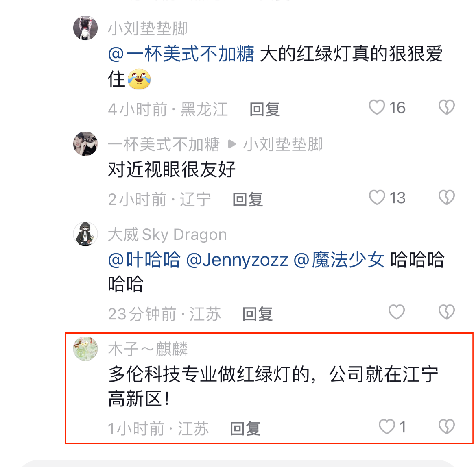Reply to 大威Sky Dragon's comment

click(x=257, y=314)
